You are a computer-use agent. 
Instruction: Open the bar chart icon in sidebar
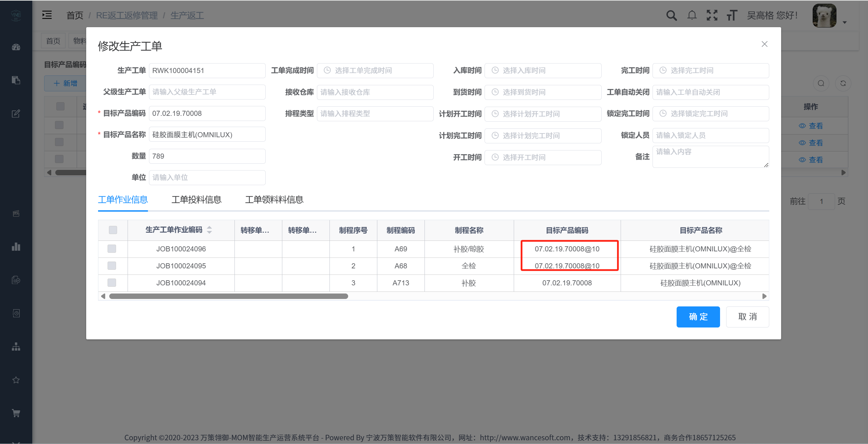click(x=16, y=247)
